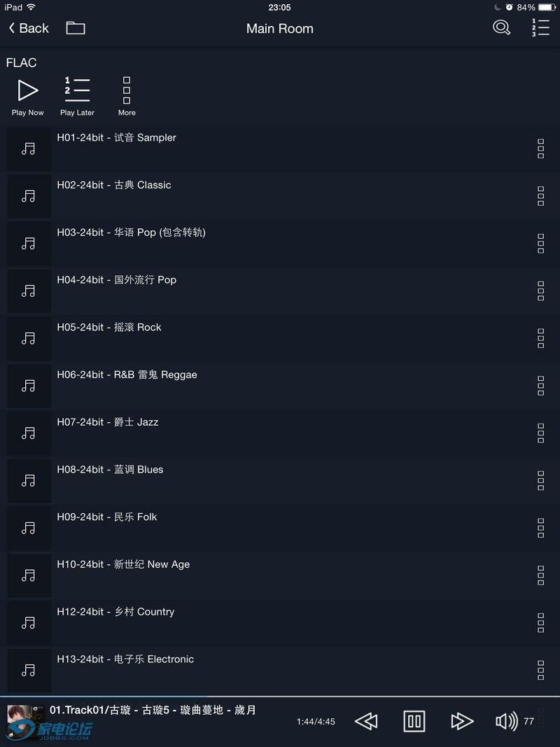
Task: Tap the folder icon in header
Action: [x=76, y=28]
